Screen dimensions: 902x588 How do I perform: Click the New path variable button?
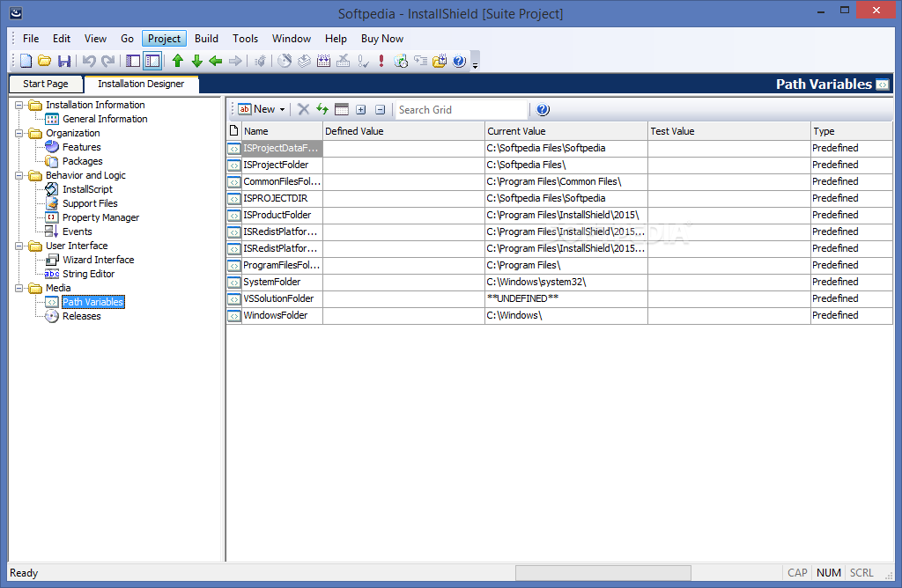257,109
